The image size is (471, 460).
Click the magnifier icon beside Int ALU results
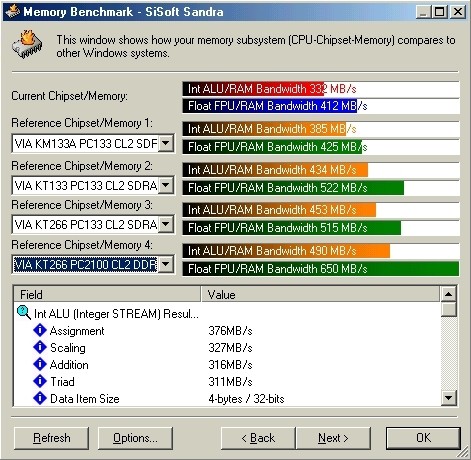coord(24,313)
